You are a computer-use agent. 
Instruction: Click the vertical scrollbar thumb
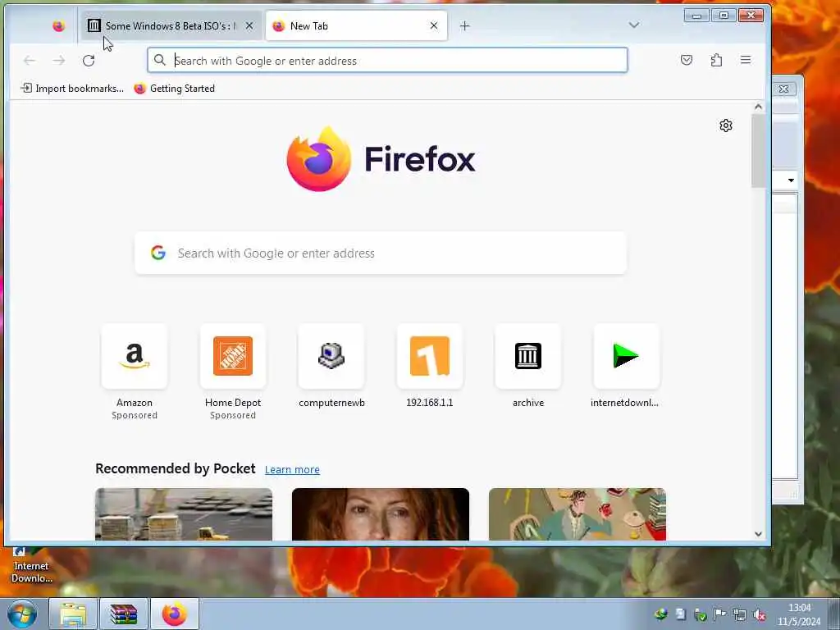(x=758, y=151)
